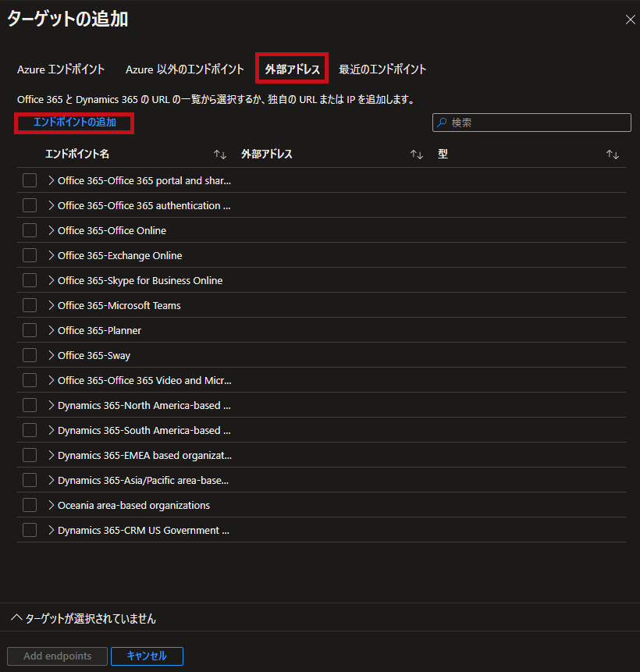Screen dimensions: 640x672
Task: Expand Dynamics 365-North America-based chevron
Action: (51, 405)
